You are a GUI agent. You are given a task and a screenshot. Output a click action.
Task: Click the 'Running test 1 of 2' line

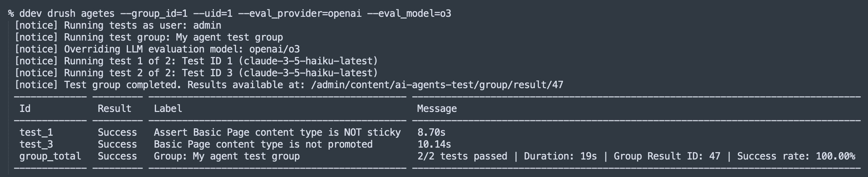click(x=196, y=61)
